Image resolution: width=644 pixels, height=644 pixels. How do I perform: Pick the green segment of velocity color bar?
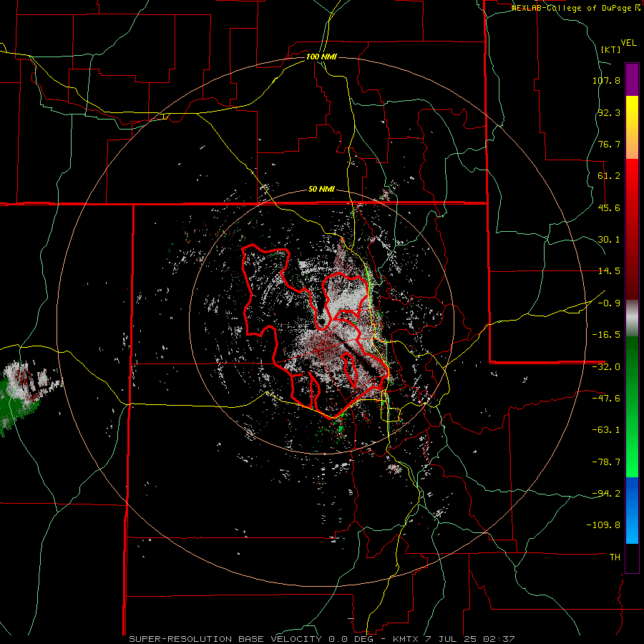pos(632,406)
